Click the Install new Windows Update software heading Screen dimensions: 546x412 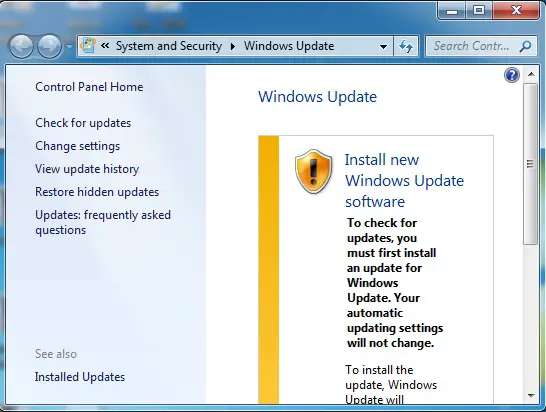pos(404,181)
